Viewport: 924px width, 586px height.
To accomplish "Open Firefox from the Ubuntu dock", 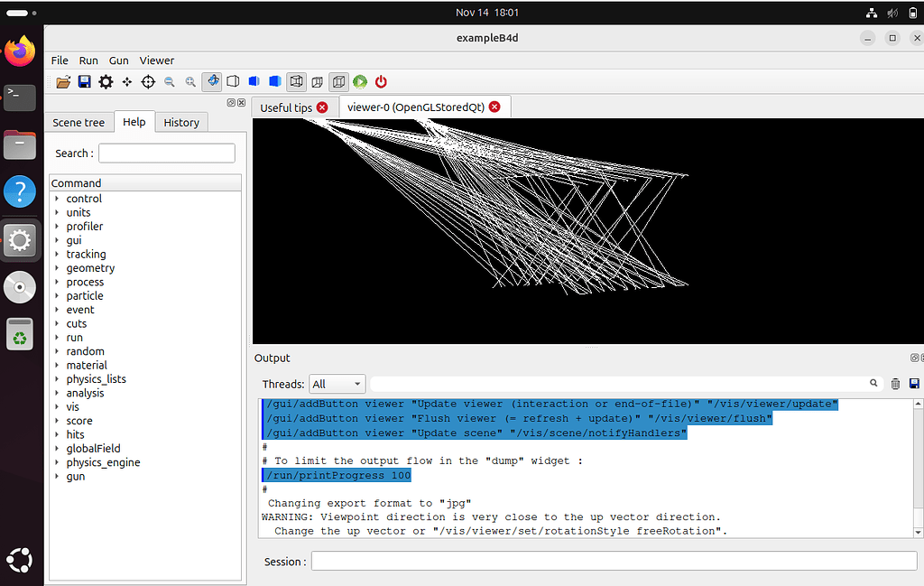I will (20, 51).
